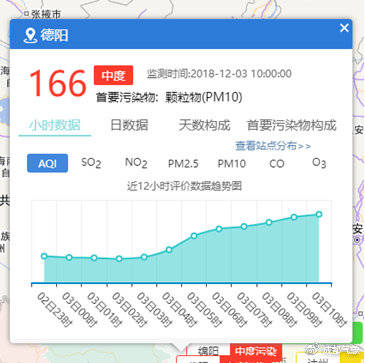
Task: Click the red 中度 level badge
Action: (113, 75)
